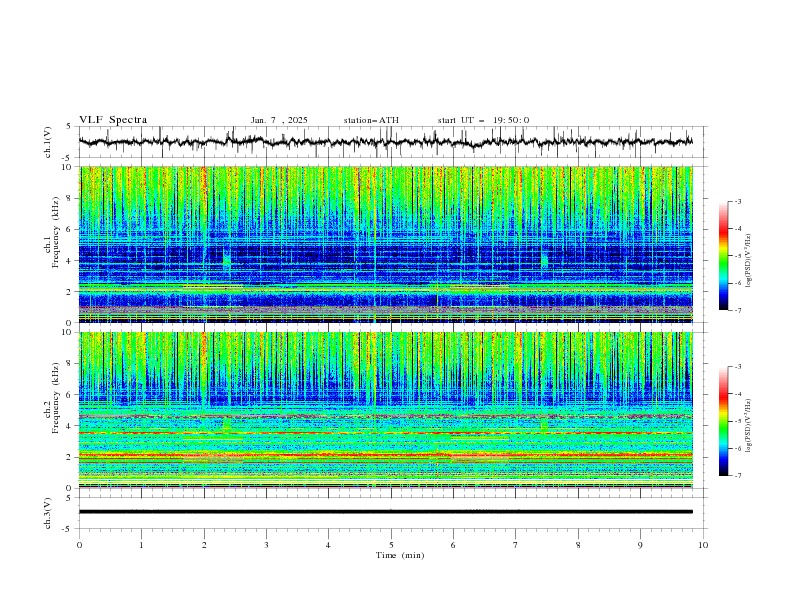This screenshot has width=792, height=612.
Task: Click the "8" kHz tick on ch.1 frequency axis
Action: click(70, 198)
